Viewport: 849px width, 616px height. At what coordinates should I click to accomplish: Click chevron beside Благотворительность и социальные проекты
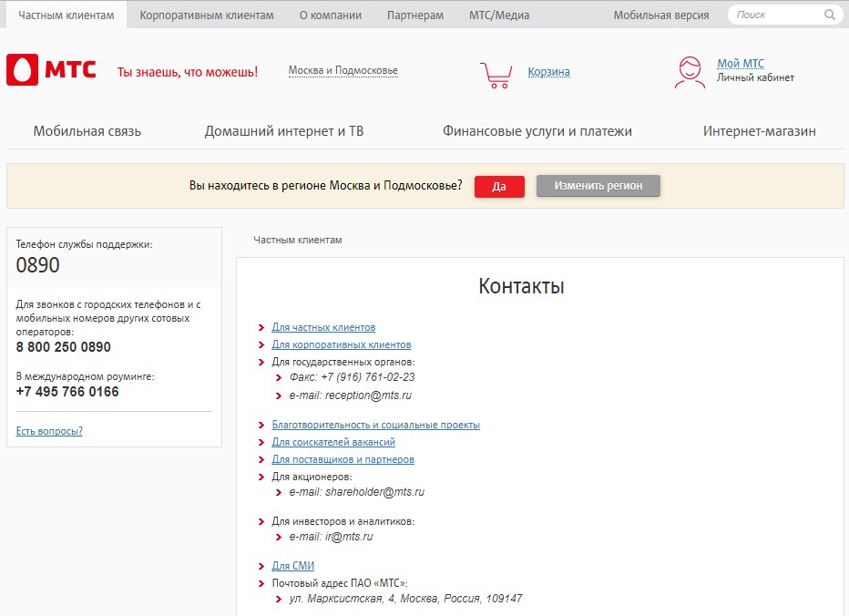(x=261, y=426)
